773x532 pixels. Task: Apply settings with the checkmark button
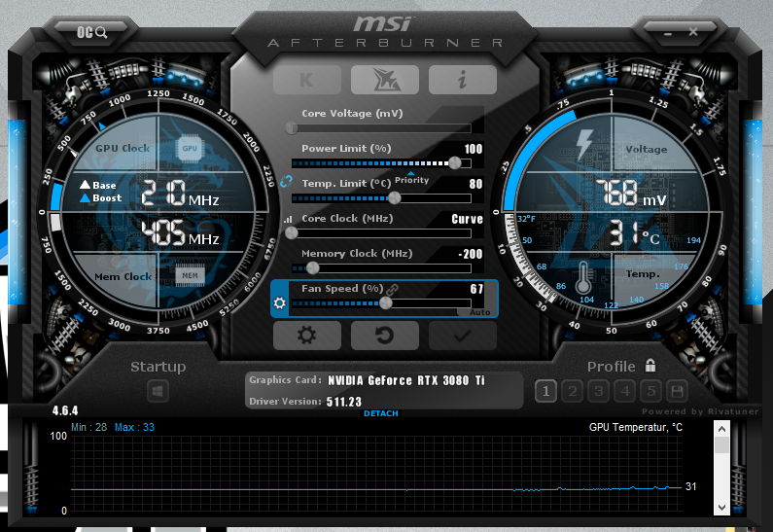(463, 336)
